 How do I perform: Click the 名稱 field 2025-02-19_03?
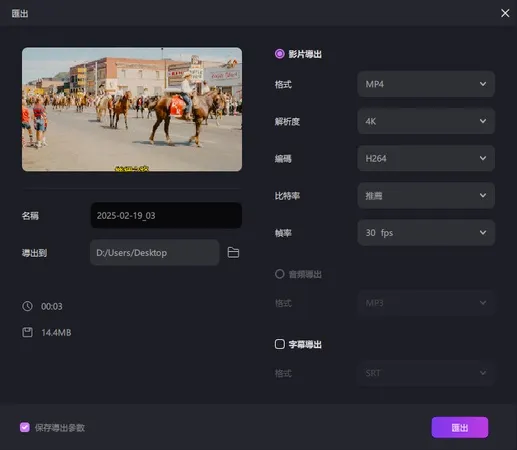[x=166, y=215]
